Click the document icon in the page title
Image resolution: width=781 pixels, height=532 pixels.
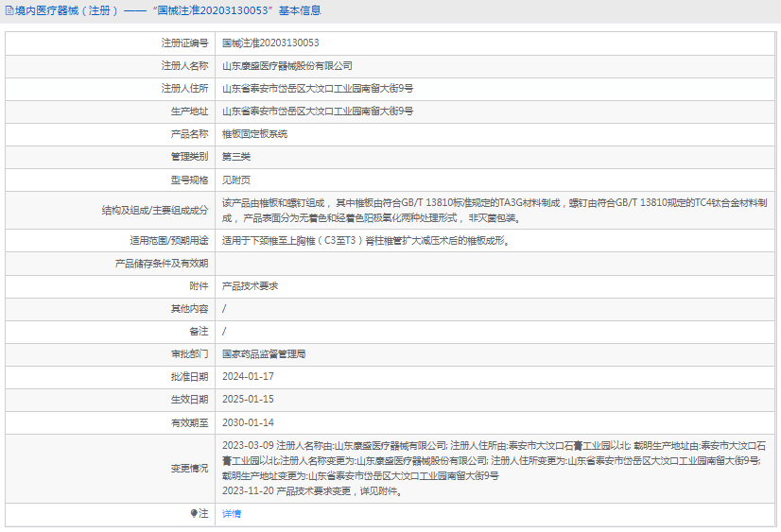point(9,11)
